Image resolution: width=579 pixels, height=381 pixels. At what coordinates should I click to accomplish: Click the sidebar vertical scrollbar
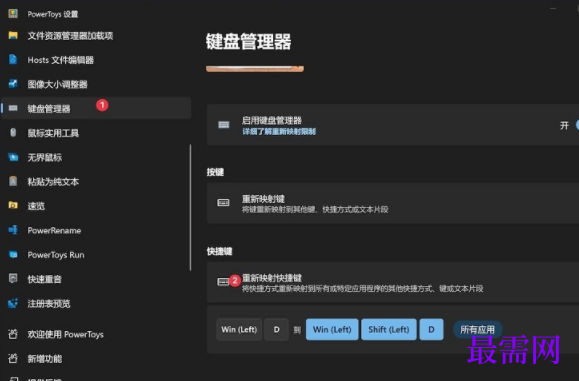[x=191, y=207]
